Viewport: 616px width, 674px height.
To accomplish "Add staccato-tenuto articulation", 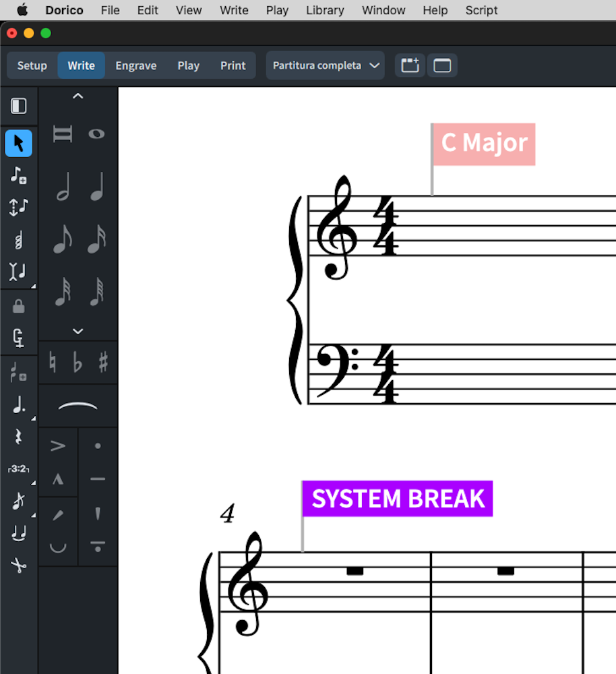I will 98,547.
